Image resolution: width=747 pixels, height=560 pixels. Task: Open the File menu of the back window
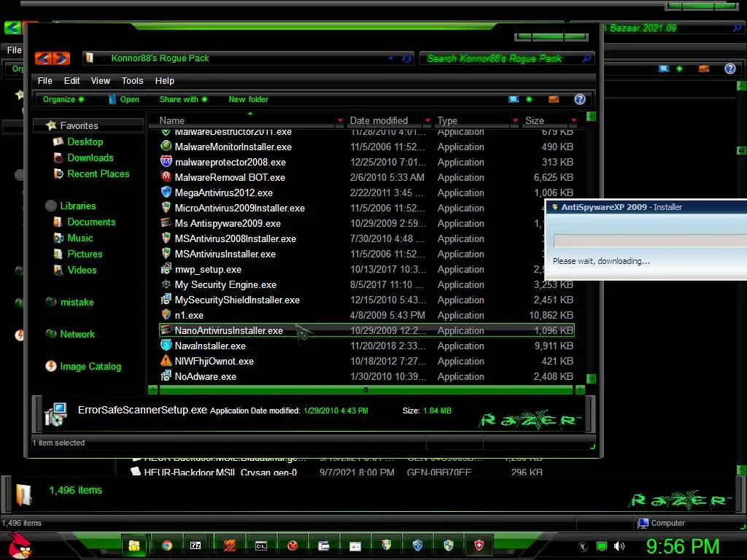tap(14, 50)
